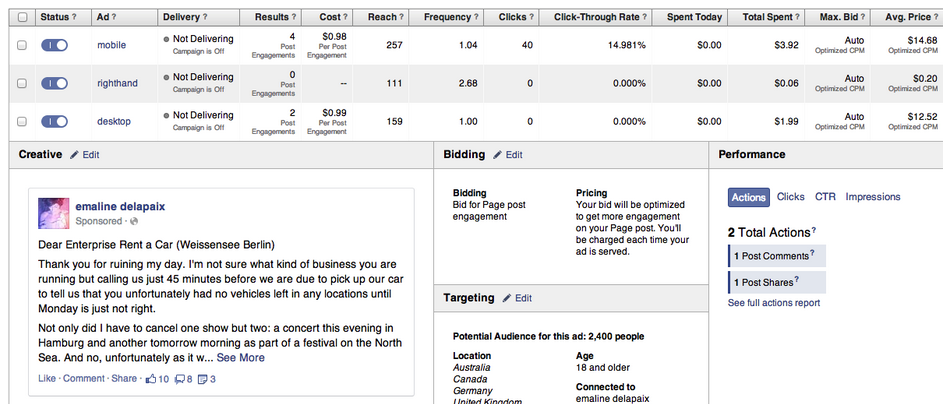
Task: Click the help question mark beside Max. Bid header
Action: pos(863,17)
